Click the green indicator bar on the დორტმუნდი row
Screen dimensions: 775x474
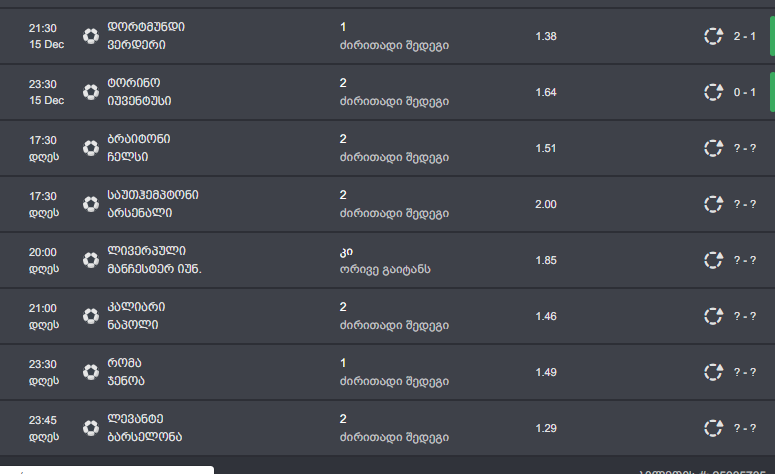772,36
